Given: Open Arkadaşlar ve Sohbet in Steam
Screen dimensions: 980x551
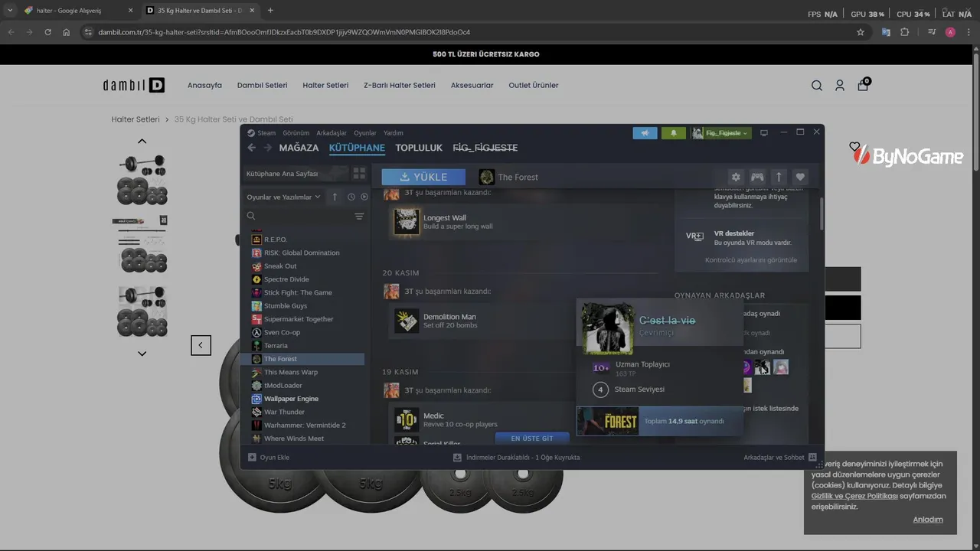Looking at the screenshot, I should click(779, 458).
